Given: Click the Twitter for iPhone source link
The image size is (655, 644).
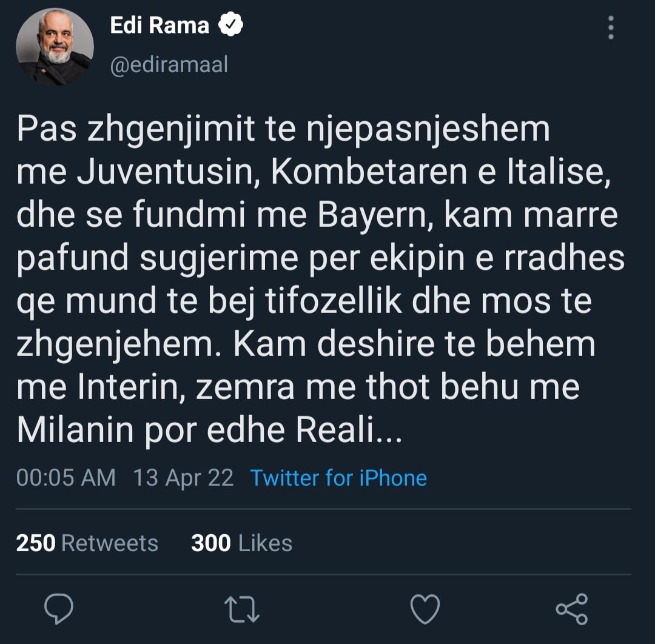Looking at the screenshot, I should point(338,478).
